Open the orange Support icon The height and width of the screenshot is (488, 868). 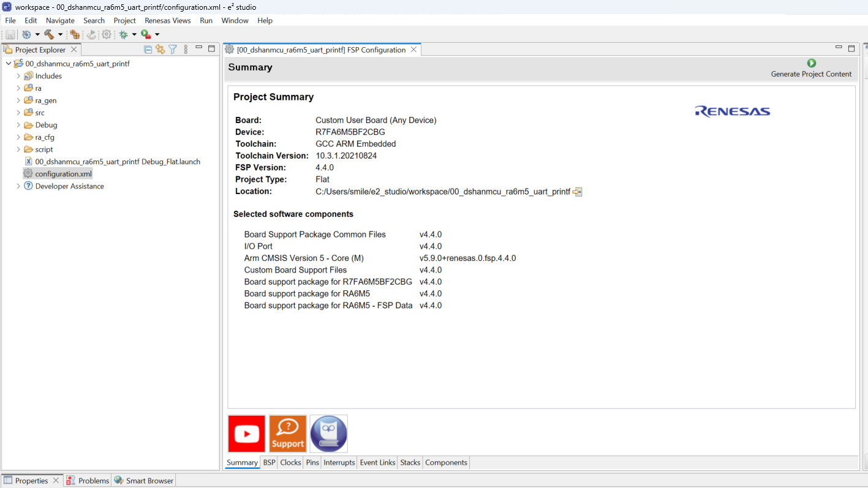click(288, 434)
